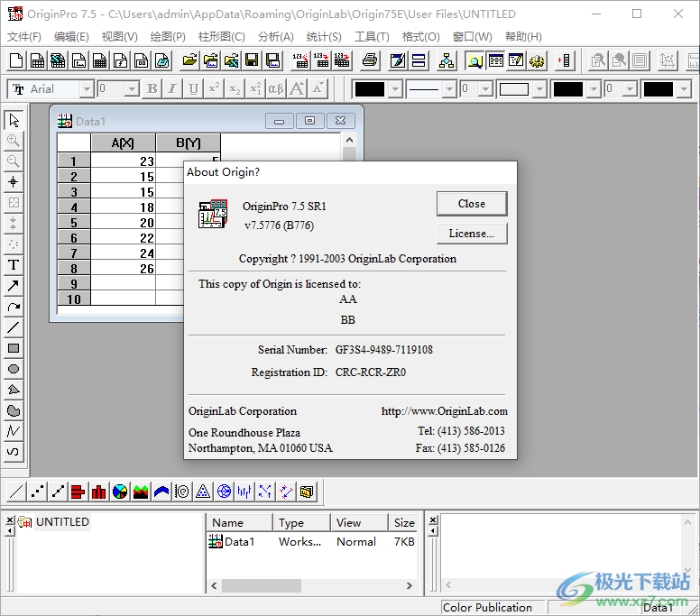Open the 绘图(P) menu
Screen dimensions: 700x616
[x=168, y=37]
